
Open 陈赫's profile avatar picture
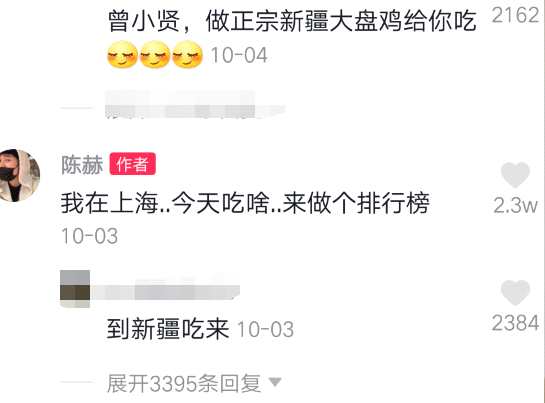[19, 175]
